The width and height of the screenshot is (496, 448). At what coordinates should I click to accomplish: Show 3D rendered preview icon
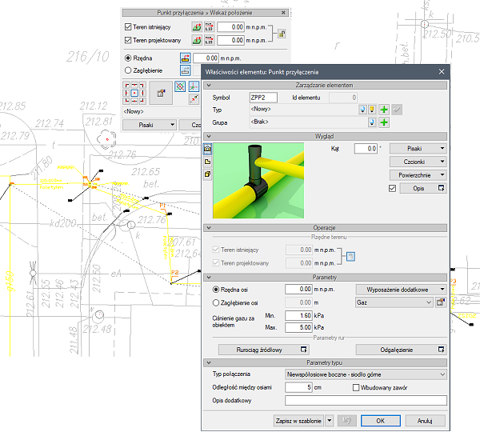(207, 149)
